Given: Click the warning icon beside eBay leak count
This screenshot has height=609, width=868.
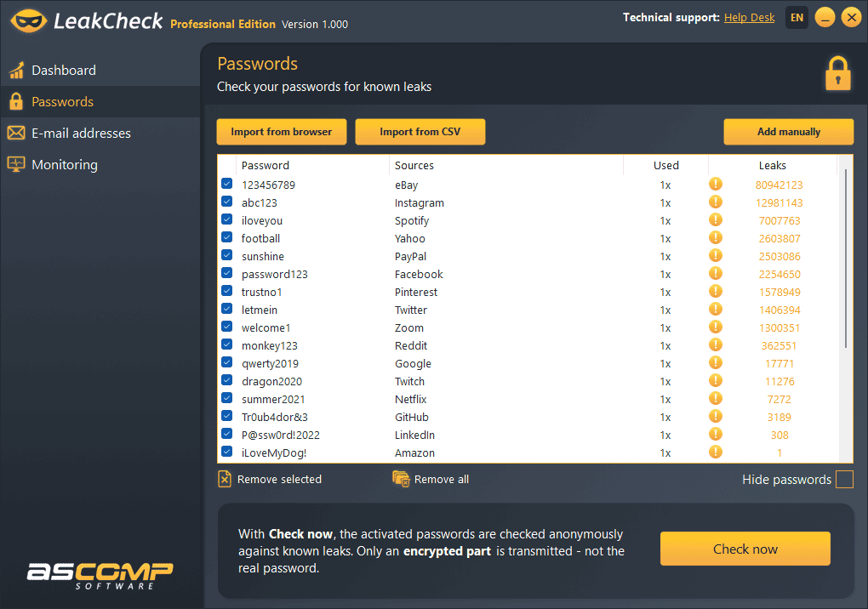Looking at the screenshot, I should [715, 185].
